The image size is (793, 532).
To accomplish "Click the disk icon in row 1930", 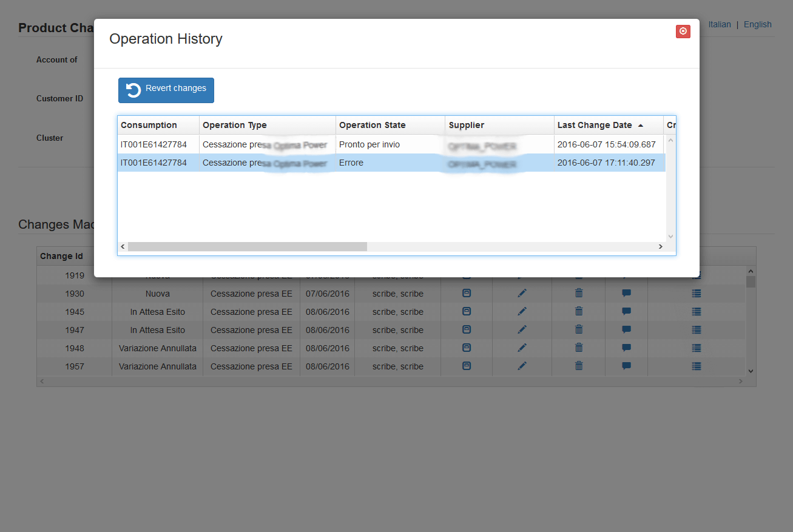I will pyautogui.click(x=467, y=294).
